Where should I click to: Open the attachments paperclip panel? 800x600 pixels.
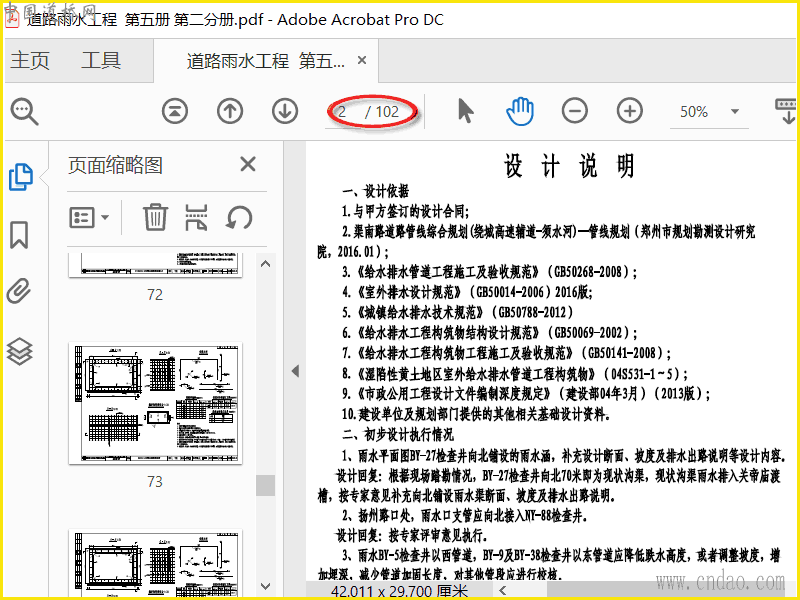(x=19, y=291)
